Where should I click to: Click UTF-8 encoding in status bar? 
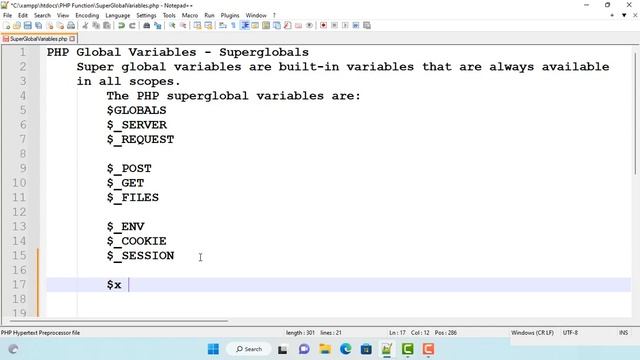pyautogui.click(x=570, y=333)
